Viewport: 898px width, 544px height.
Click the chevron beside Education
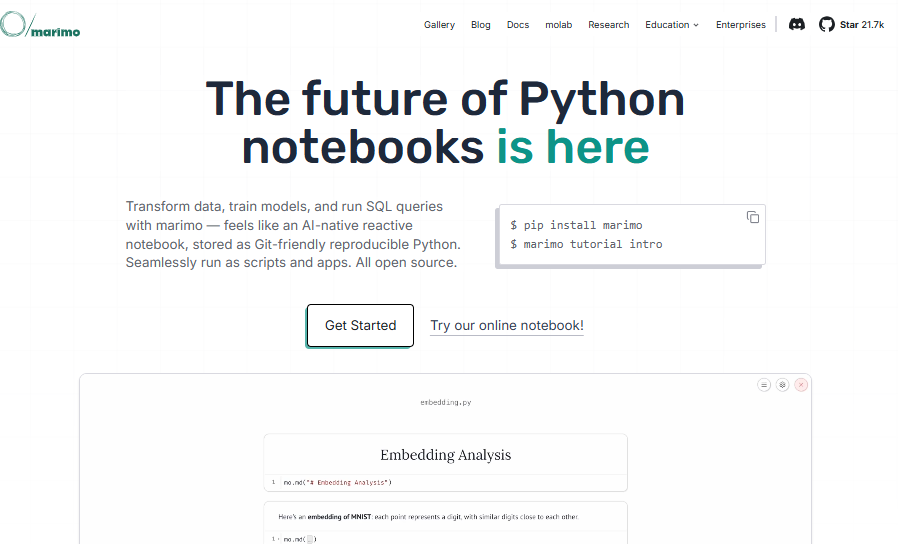click(696, 25)
